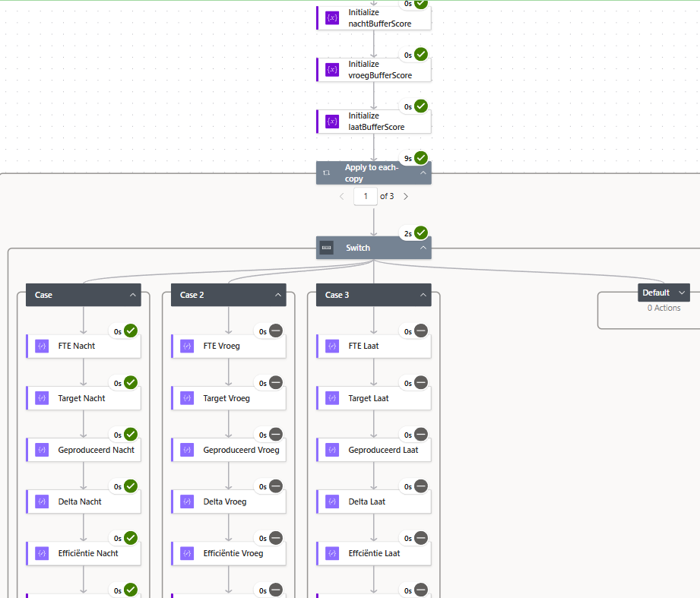The width and height of the screenshot is (700, 598).
Task: Click the success check on Initialize laatBufferScore
Action: coord(422,106)
